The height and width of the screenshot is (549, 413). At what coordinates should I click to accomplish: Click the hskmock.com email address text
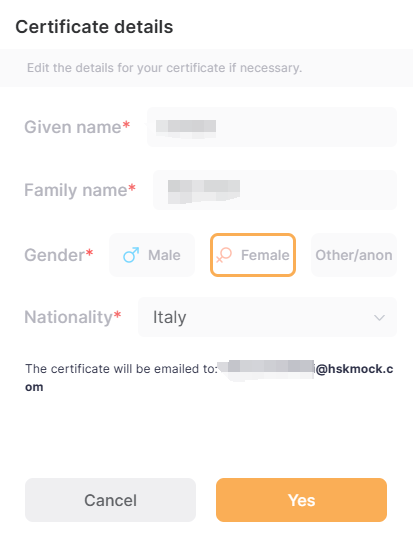(354, 369)
